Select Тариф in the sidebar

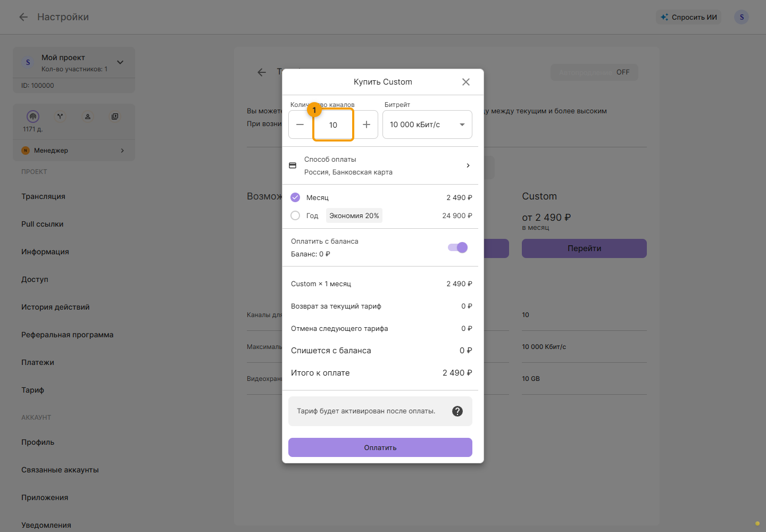tap(32, 390)
